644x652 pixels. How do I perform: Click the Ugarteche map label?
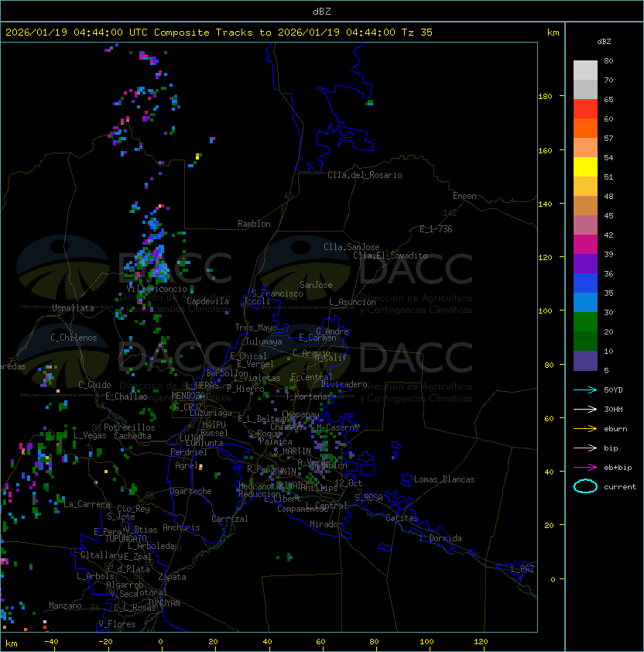[x=191, y=491]
